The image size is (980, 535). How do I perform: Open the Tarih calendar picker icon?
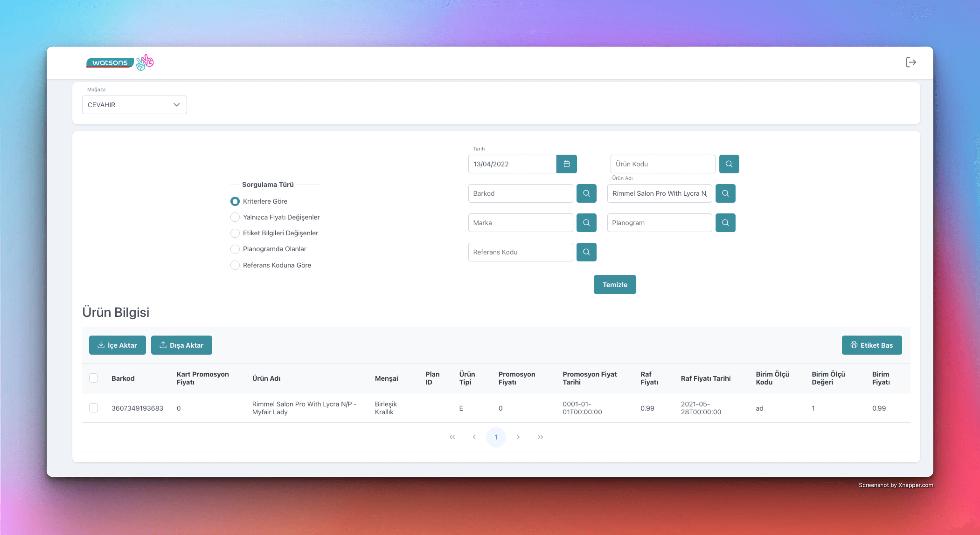[567, 164]
